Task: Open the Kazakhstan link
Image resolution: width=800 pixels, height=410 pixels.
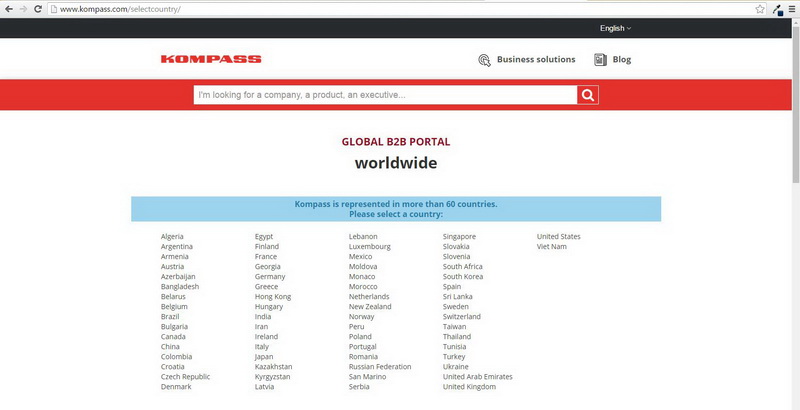Action: 273,367
